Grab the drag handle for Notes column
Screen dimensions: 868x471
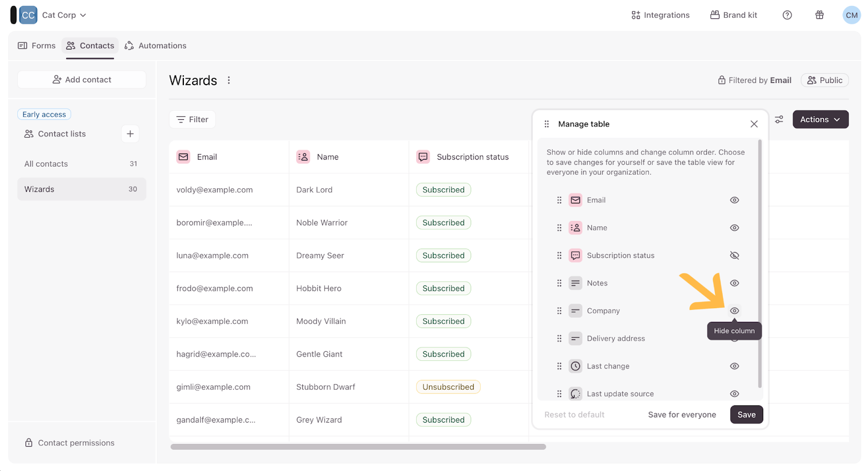[x=559, y=283]
